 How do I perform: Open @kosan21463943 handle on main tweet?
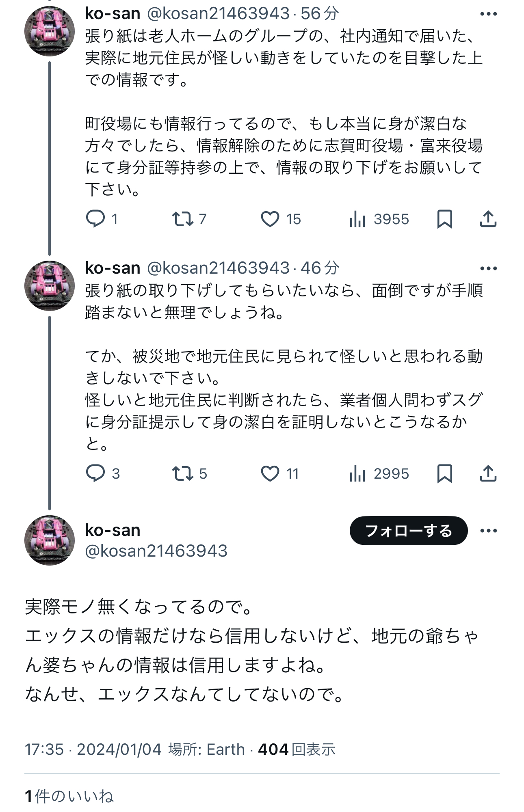pyautogui.click(x=156, y=551)
